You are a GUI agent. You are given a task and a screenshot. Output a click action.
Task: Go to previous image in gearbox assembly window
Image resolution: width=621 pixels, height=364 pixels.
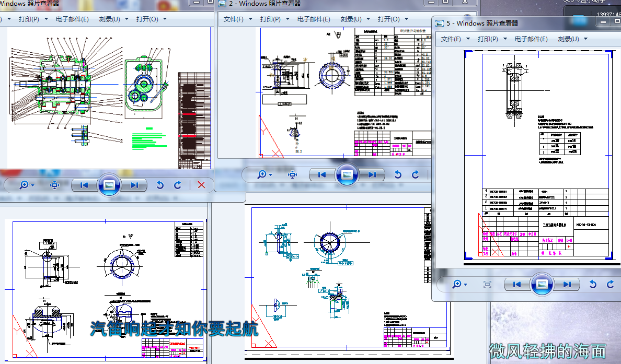pyautogui.click(x=84, y=185)
